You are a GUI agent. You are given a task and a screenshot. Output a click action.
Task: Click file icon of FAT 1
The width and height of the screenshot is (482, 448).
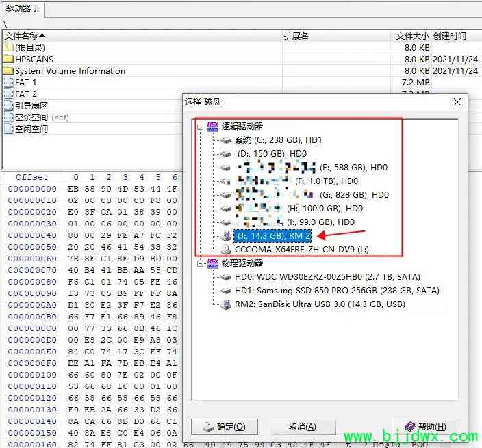click(x=9, y=83)
